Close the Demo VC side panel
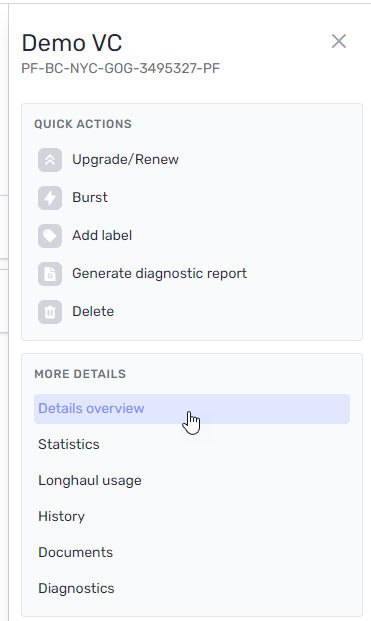 [x=339, y=41]
